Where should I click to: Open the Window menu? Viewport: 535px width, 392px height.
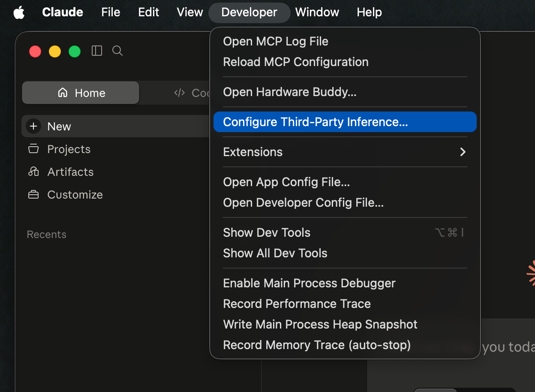317,12
